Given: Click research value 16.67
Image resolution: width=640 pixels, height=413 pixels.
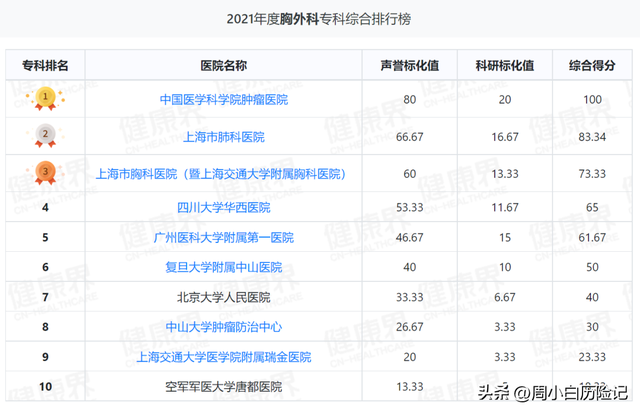Looking at the screenshot, I should point(505,137).
